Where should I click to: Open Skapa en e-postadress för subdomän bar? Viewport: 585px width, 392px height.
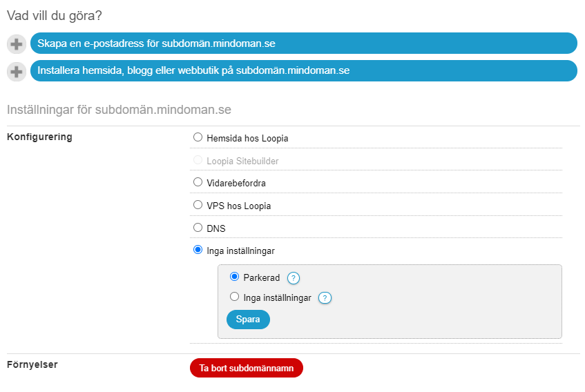[x=304, y=43]
